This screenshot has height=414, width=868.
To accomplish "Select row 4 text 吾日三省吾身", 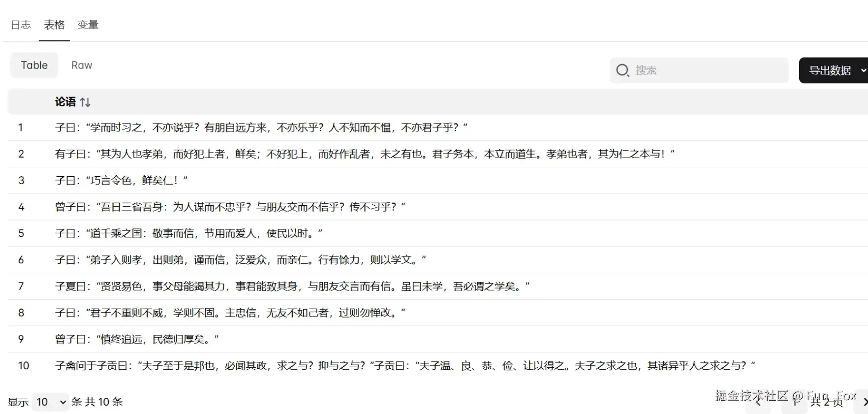I will tap(230, 207).
